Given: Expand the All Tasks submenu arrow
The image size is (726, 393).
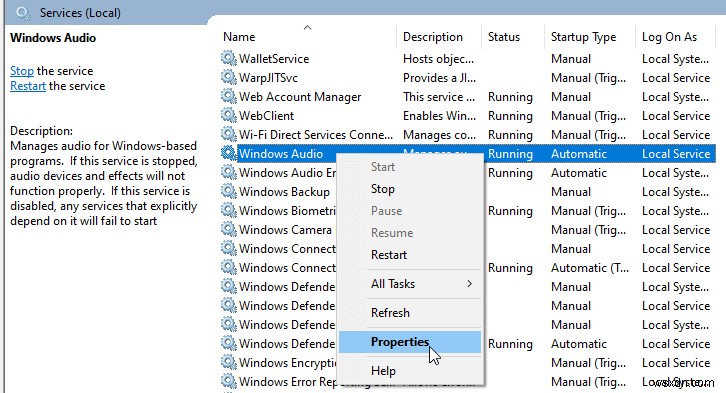Looking at the screenshot, I should click(469, 284).
